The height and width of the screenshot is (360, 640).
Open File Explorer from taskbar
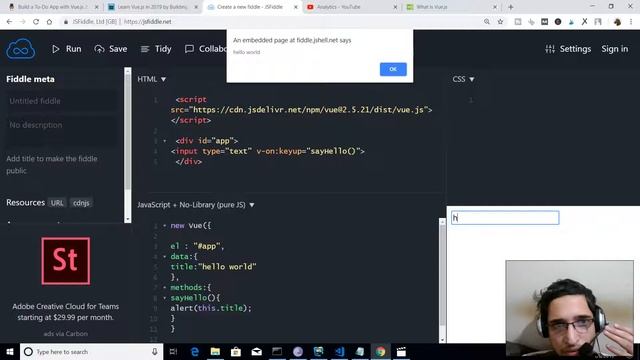point(215,352)
